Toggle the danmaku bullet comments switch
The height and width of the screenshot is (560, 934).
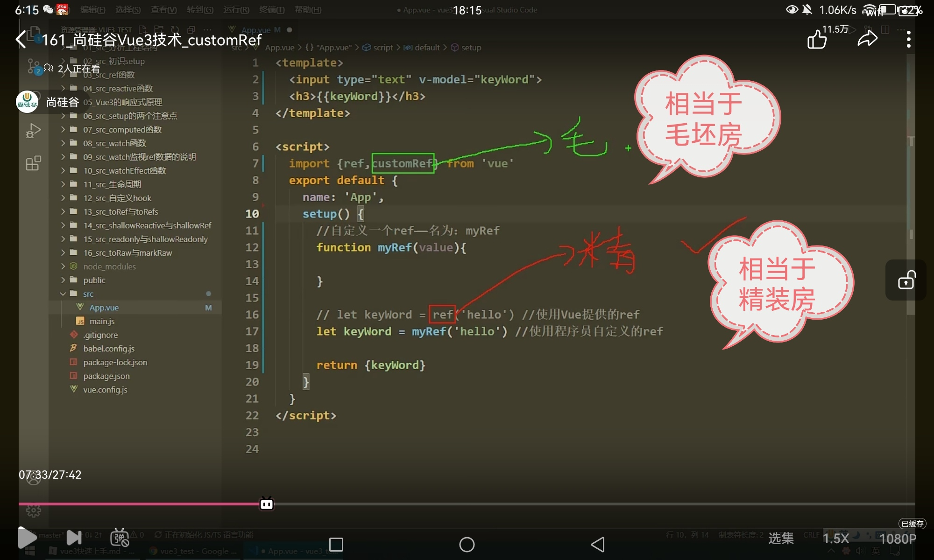120,538
